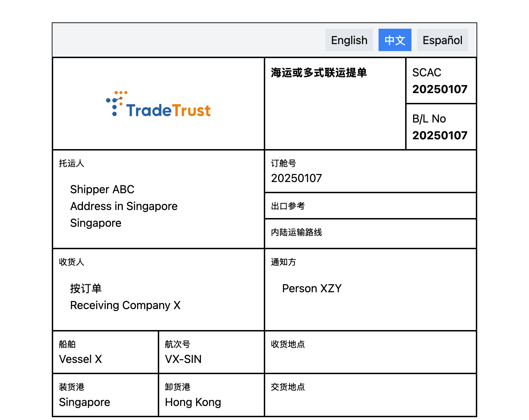Select the B/L No field showing 20250107
The image size is (529, 420).
(440, 135)
